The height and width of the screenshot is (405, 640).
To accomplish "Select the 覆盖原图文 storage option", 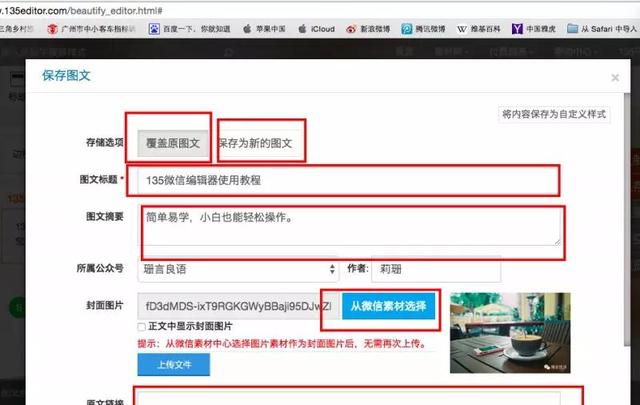I will coord(168,143).
